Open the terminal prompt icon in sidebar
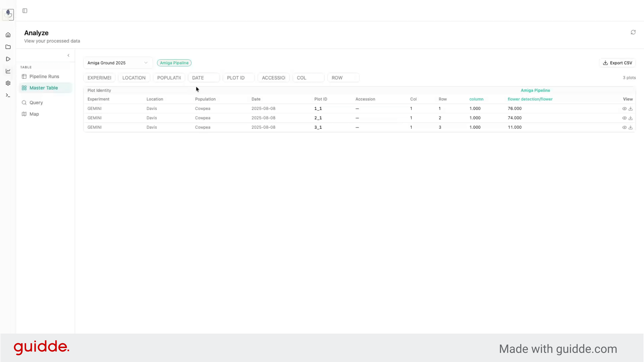 point(8,95)
